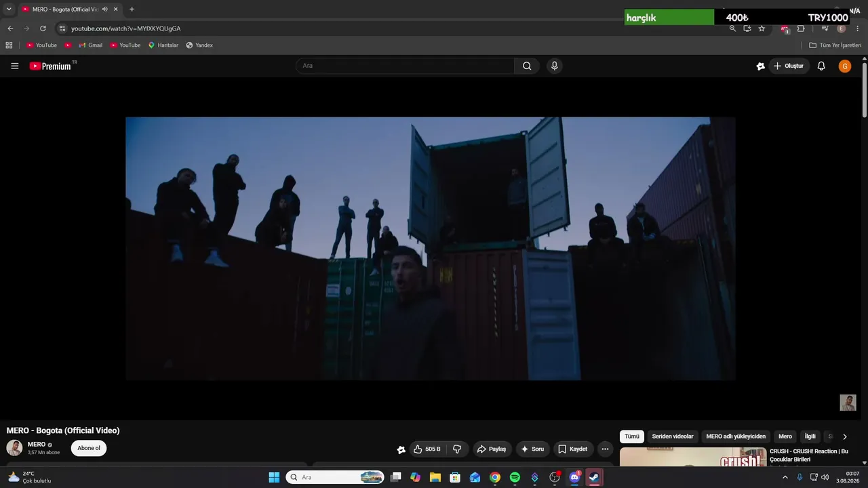This screenshot has width=868, height=488.
Task: Select the Seriden videolar chip
Action: coord(673,436)
